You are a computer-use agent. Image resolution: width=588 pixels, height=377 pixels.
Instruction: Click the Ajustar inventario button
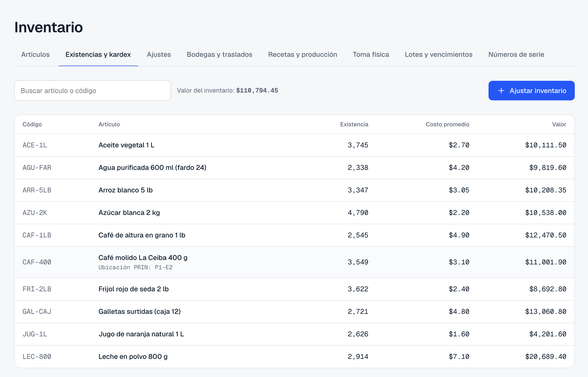[531, 91]
